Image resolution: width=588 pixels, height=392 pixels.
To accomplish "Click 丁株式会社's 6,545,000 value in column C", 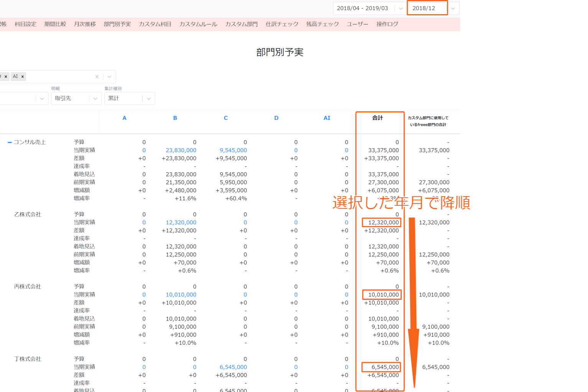I will pyautogui.click(x=233, y=367).
